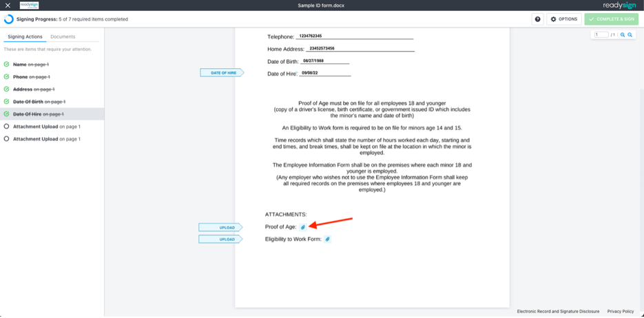Click the 'ATTACHMENTS:' heading text
Image resolution: width=644 pixels, height=318 pixels.
287,214
